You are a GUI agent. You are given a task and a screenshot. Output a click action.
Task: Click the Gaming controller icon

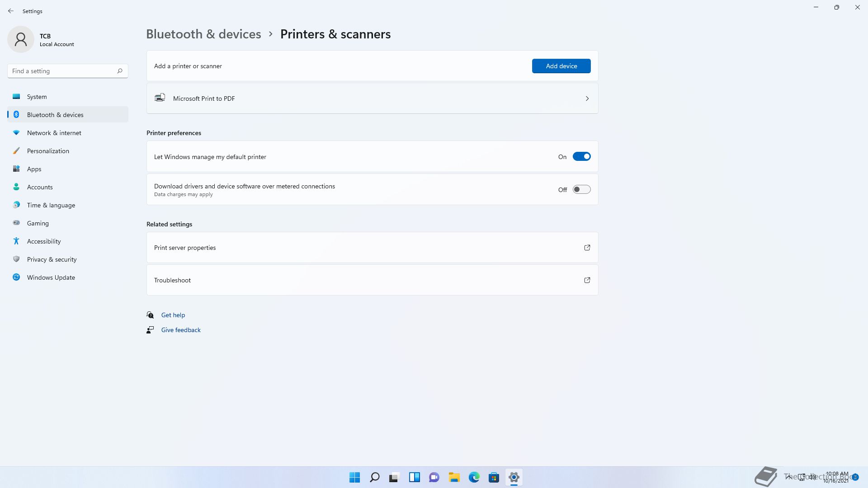pos(16,223)
